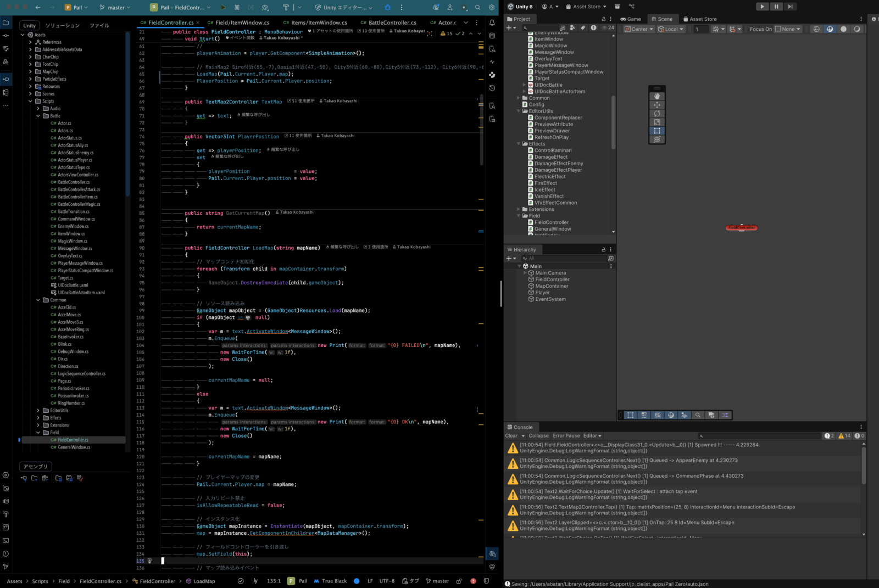Expand the Main Camera hierarchy item
879x588 pixels.
click(525, 273)
